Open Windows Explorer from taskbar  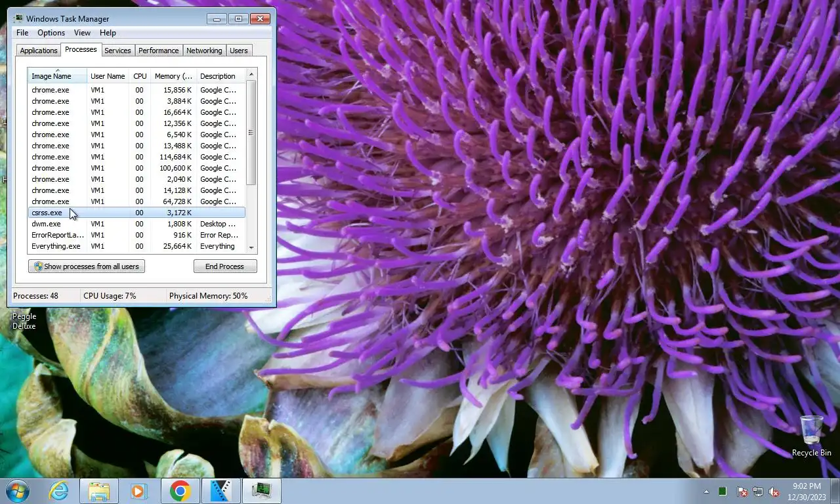(99, 491)
